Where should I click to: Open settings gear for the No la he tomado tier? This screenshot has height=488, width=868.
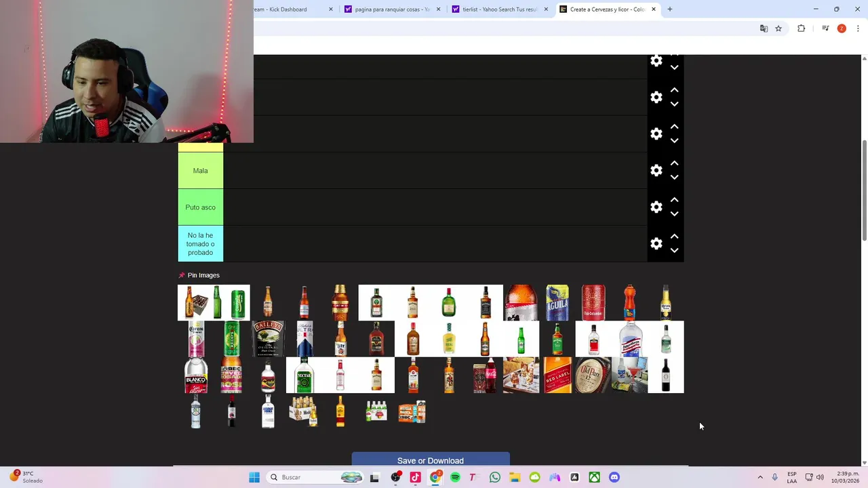coord(656,244)
